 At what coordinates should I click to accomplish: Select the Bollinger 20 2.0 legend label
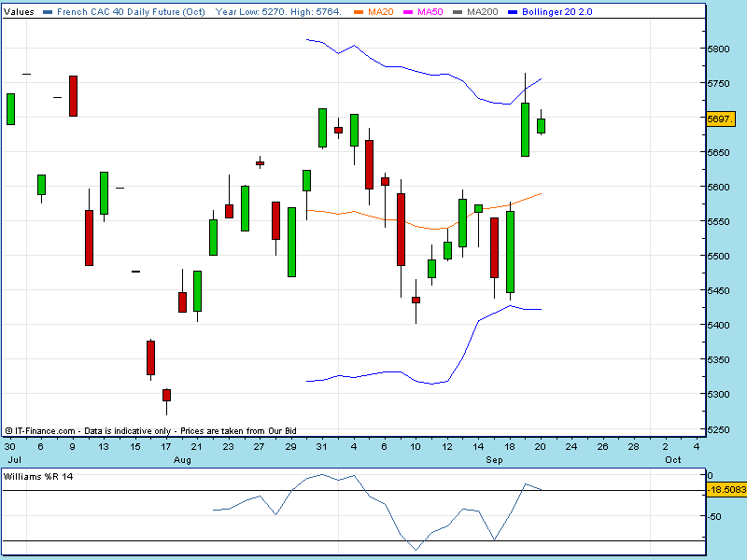click(x=557, y=11)
